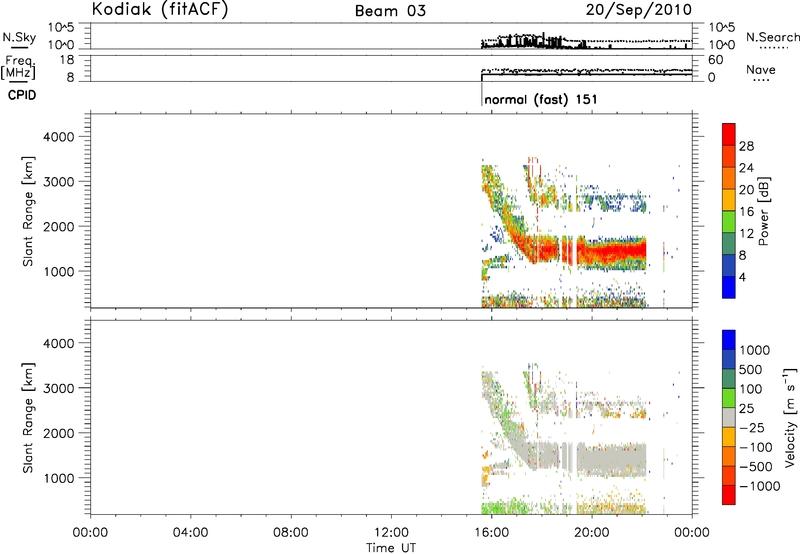Viewport: 800px width, 554px height.
Task: Click the "Slant Range [km]" label of power panel
Action: pos(28,211)
